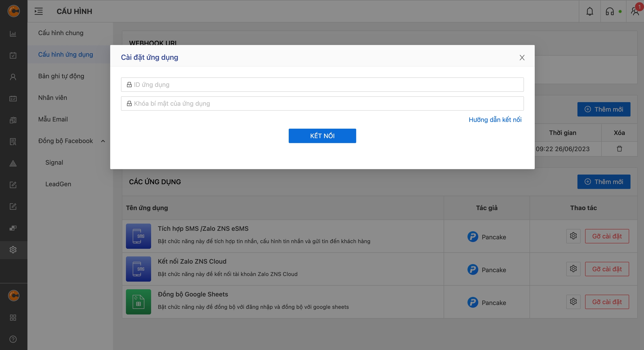The image size is (644, 350).
Task: Open the apps grid icon in sidebar
Action: pos(13,318)
